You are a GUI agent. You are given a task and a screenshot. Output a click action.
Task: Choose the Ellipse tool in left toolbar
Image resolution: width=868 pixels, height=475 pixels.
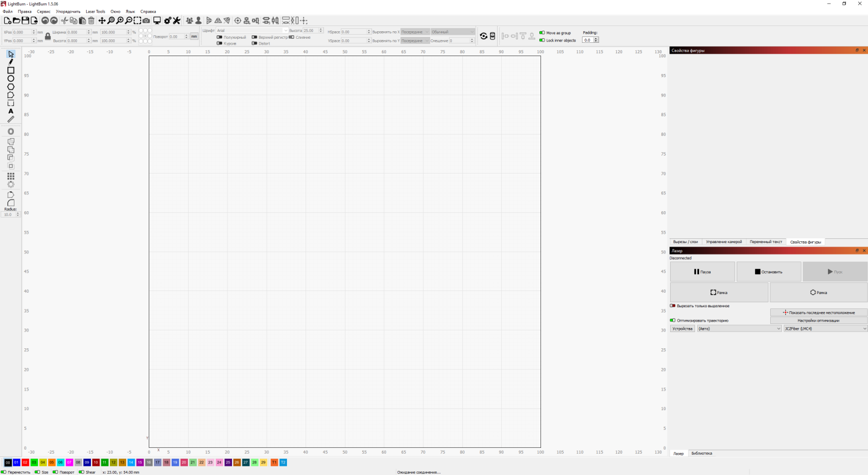[x=10, y=78]
